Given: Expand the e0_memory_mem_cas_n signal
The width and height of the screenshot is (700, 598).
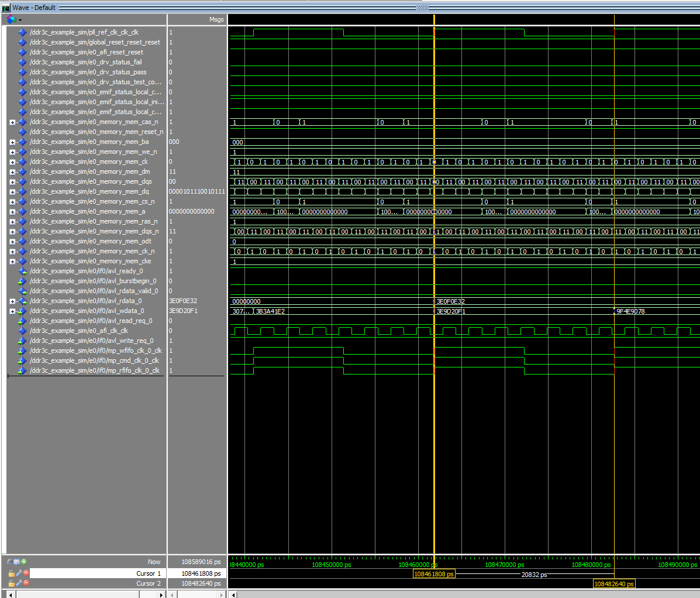Looking at the screenshot, I should [x=12, y=122].
